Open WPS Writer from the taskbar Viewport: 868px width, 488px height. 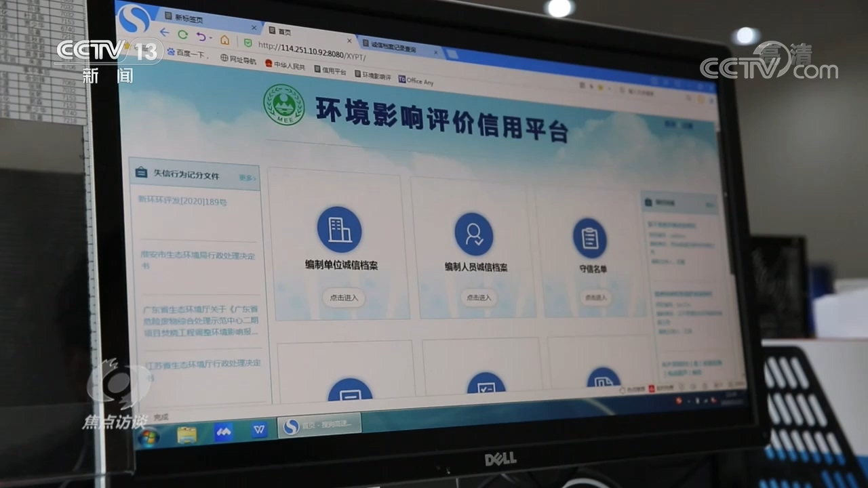tap(259, 430)
